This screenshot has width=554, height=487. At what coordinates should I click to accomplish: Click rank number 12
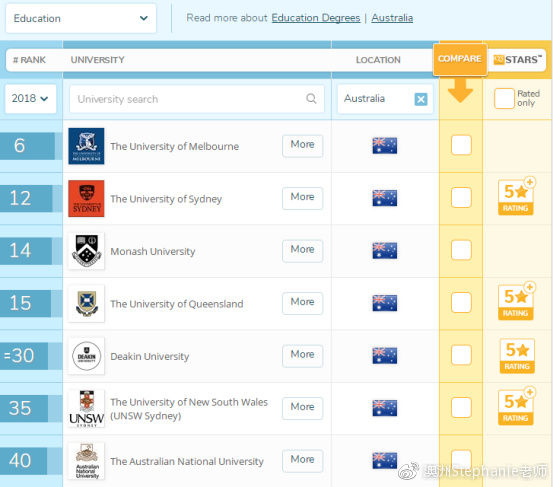point(20,198)
